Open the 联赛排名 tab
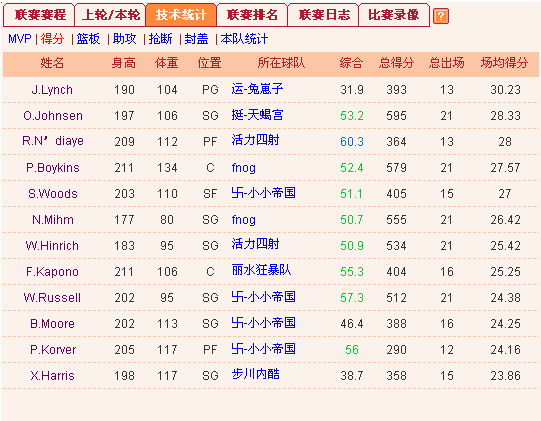Image resolution: width=541 pixels, height=421 pixels. pos(252,15)
